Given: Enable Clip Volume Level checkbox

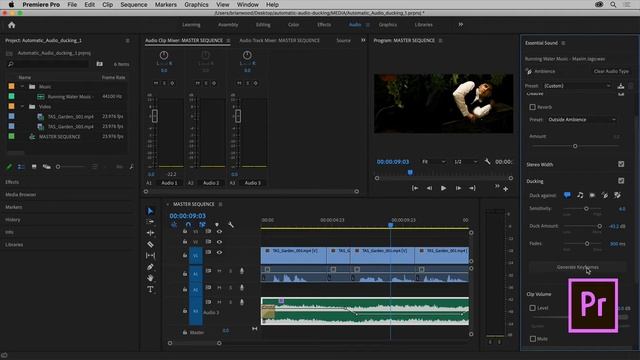Looking at the screenshot, I should click(x=533, y=308).
